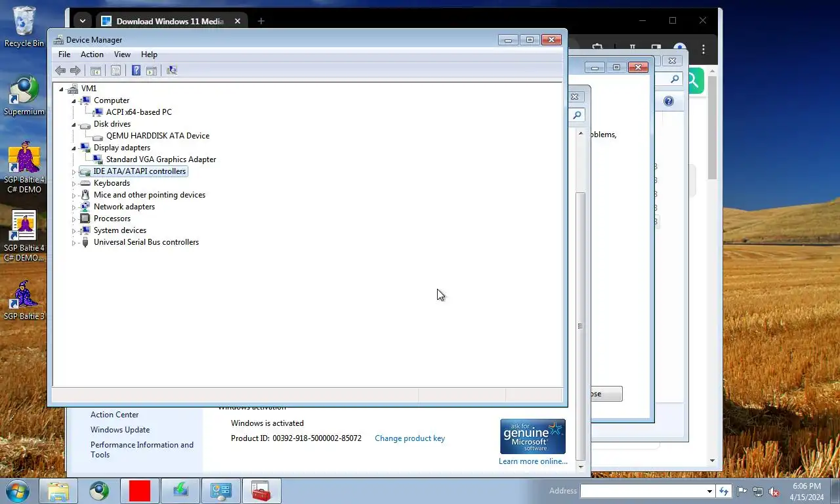Select the Processors category icon
This screenshot has height=504, width=840.
[x=85, y=219]
